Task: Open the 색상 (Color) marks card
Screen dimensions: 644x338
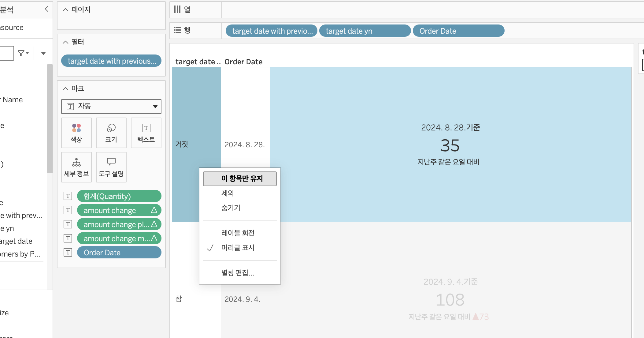Action: [76, 133]
